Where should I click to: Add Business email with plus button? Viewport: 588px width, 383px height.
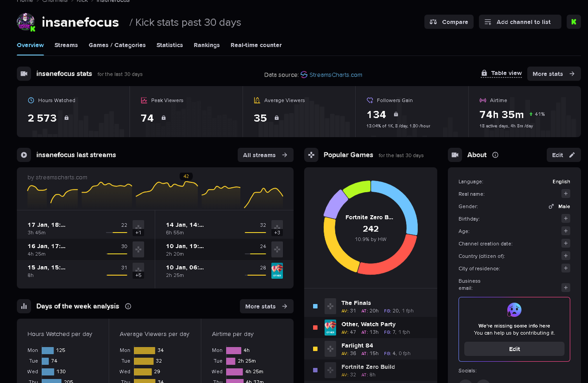565,288
